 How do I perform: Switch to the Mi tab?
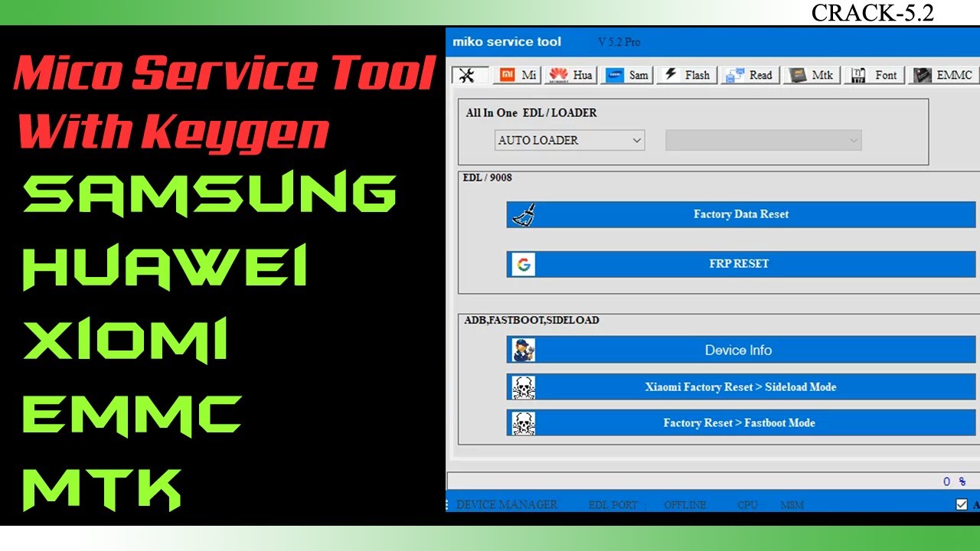pyautogui.click(x=518, y=75)
